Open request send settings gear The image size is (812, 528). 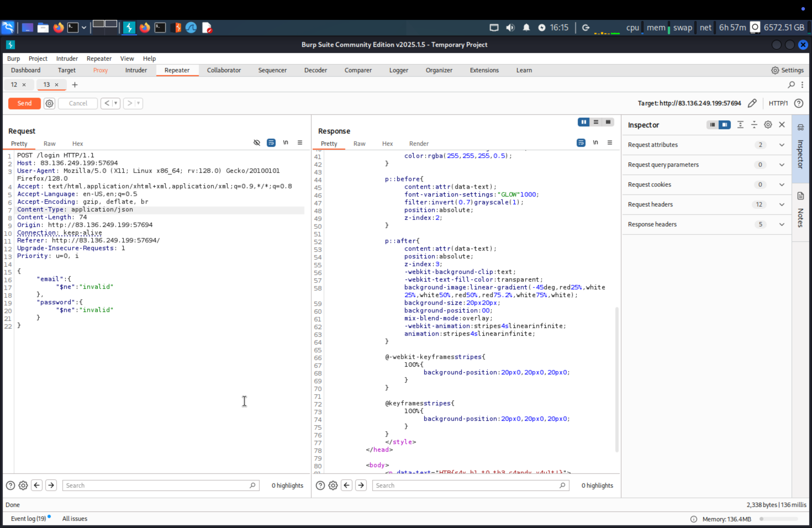[x=49, y=103]
